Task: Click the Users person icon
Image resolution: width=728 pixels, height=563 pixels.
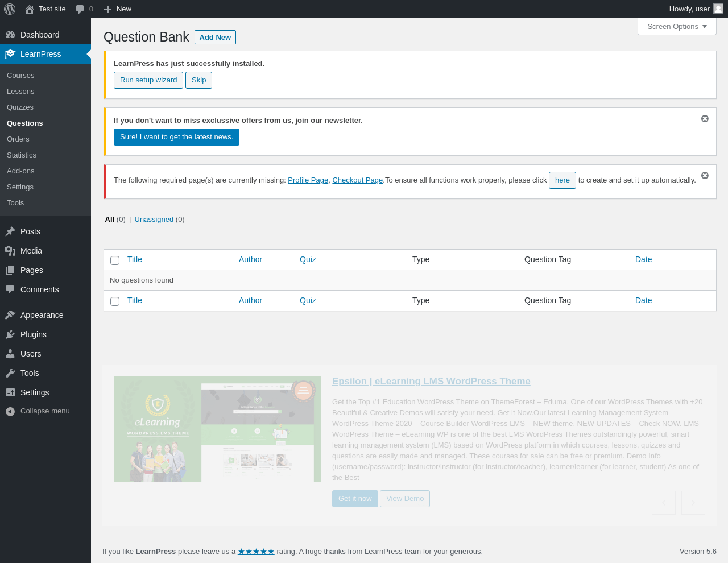Action: click(10, 354)
